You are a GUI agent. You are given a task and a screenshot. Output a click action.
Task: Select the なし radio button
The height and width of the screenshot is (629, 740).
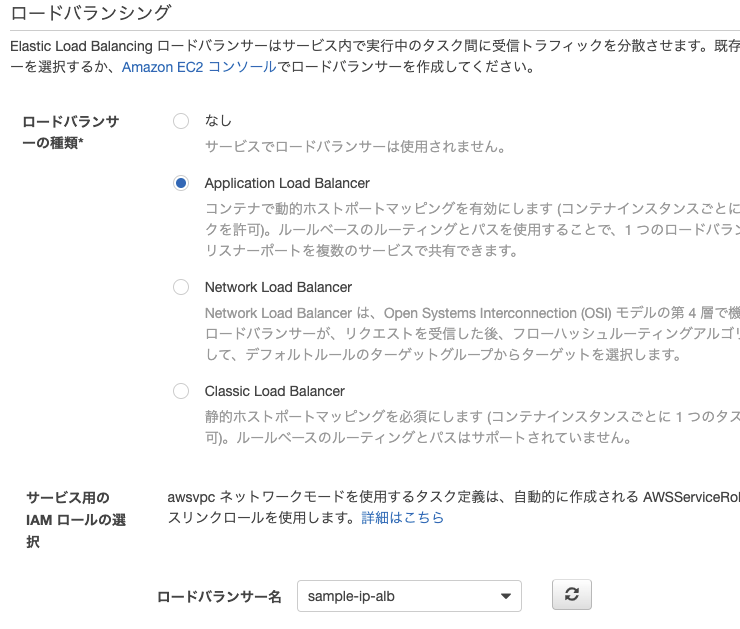(x=181, y=121)
